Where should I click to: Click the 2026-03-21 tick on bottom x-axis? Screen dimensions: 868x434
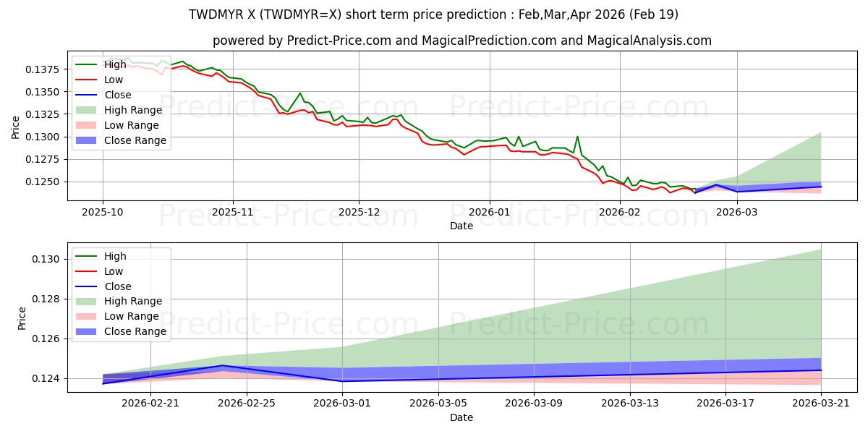tap(821, 404)
